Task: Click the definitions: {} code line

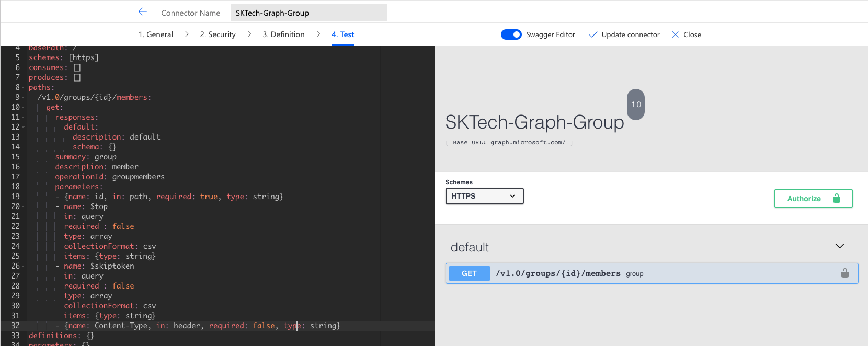Action: pos(62,336)
